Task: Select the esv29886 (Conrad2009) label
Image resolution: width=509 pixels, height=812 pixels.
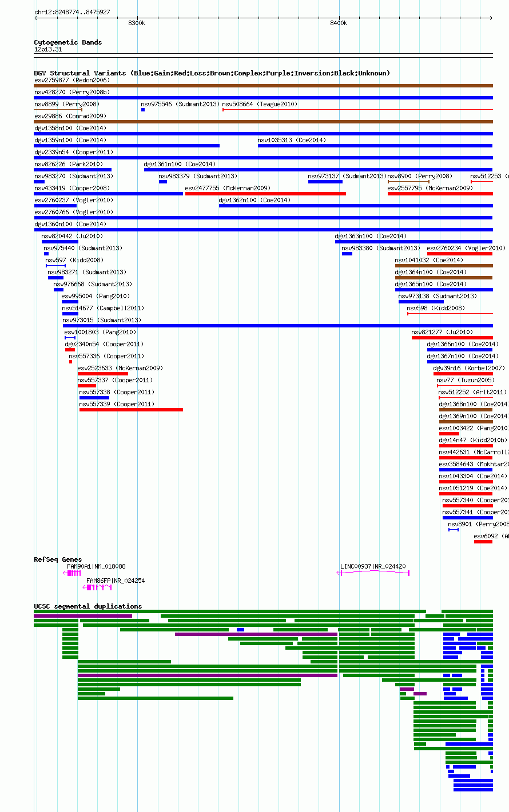Action: 70,116
